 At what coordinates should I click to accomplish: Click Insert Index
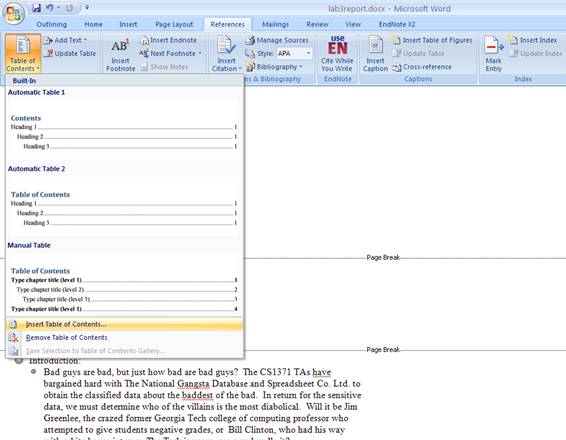tap(534, 40)
